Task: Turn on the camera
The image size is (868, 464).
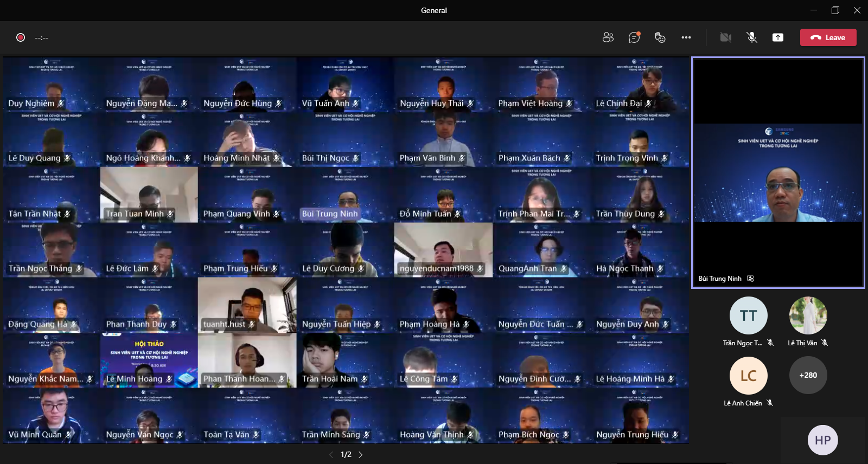Action: click(725, 37)
